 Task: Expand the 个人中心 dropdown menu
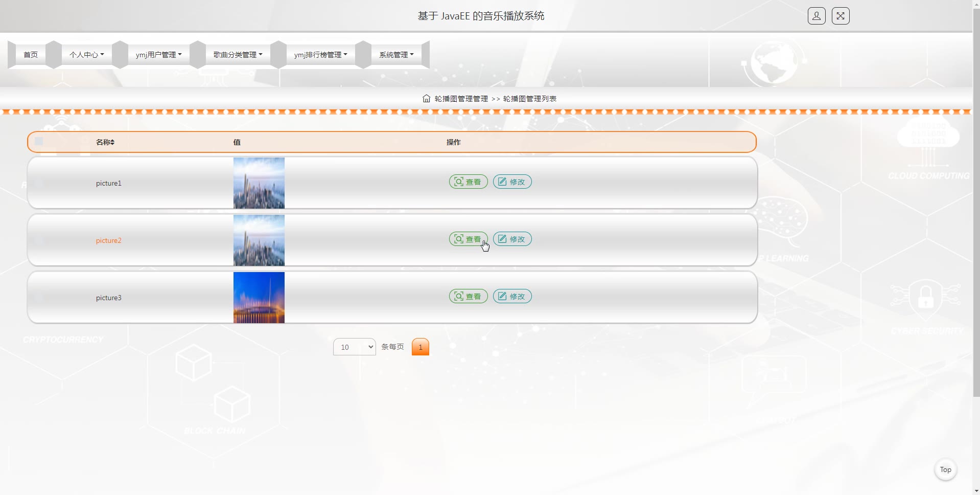pyautogui.click(x=86, y=54)
